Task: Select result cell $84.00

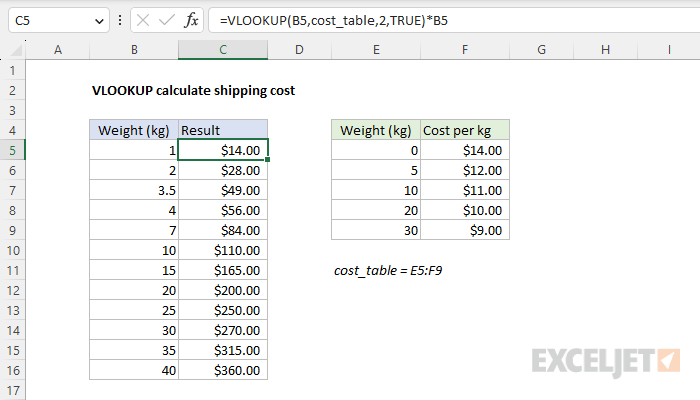Action: click(223, 230)
